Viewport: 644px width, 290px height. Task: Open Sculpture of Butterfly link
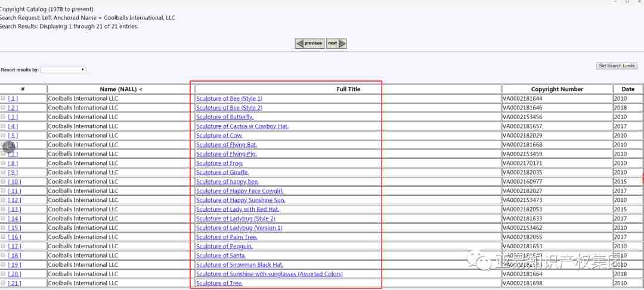(225, 117)
